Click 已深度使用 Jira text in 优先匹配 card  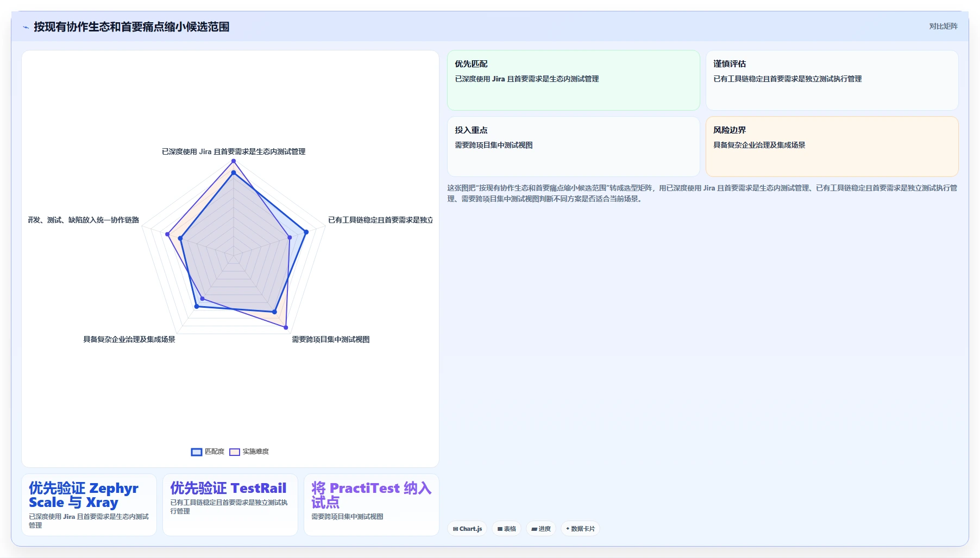pyautogui.click(x=480, y=79)
